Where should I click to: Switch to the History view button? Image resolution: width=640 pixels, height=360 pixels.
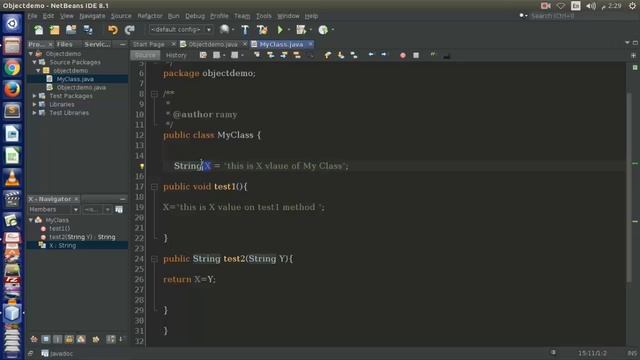[x=176, y=55]
